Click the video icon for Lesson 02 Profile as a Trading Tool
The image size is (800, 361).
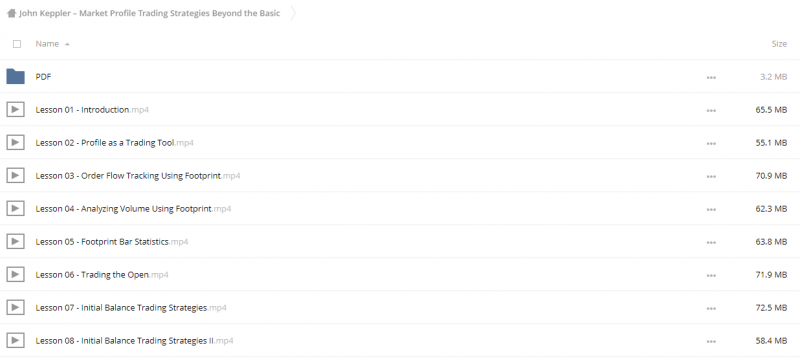(15, 142)
